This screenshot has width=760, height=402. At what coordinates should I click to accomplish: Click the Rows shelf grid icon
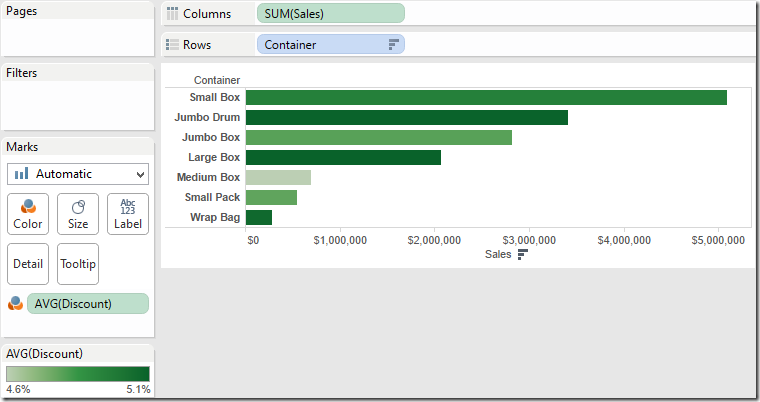point(173,45)
